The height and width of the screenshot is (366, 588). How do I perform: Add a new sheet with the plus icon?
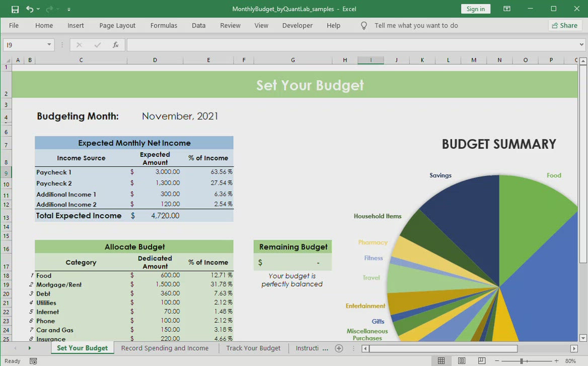[339, 348]
